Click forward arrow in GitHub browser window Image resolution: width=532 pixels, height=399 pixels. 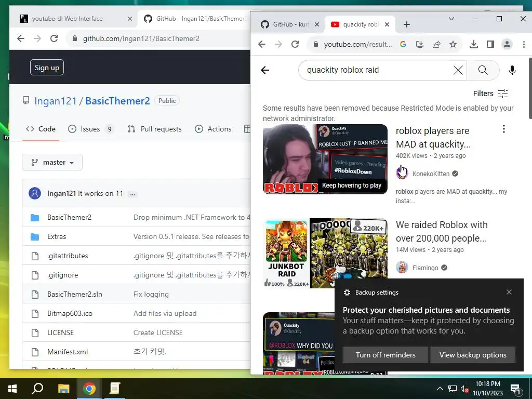point(37,38)
